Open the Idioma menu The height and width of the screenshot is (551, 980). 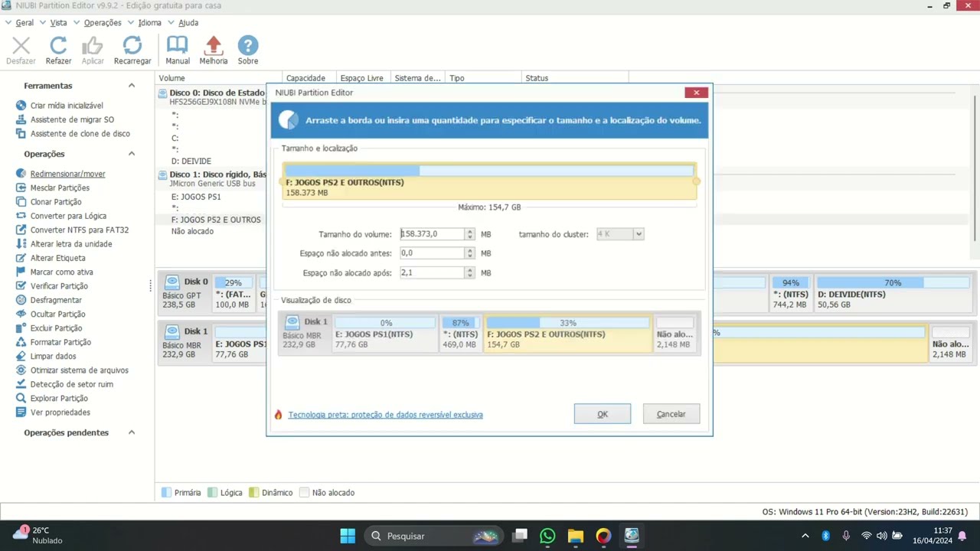click(x=150, y=23)
